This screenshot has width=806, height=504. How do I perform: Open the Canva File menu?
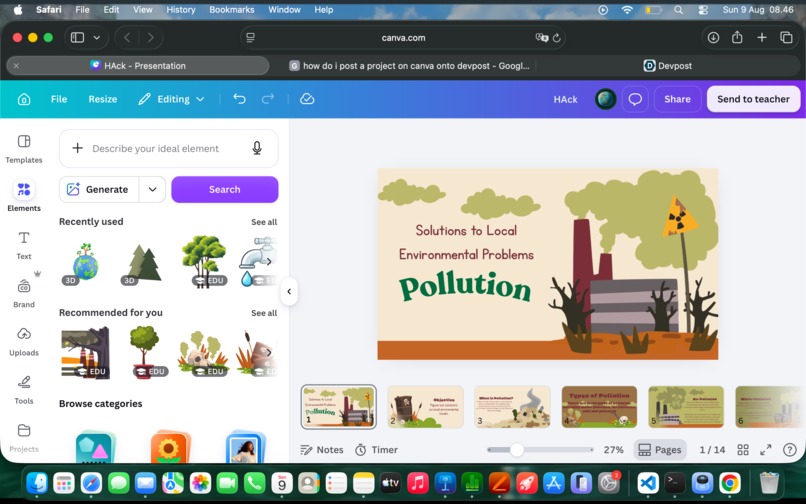[59, 99]
